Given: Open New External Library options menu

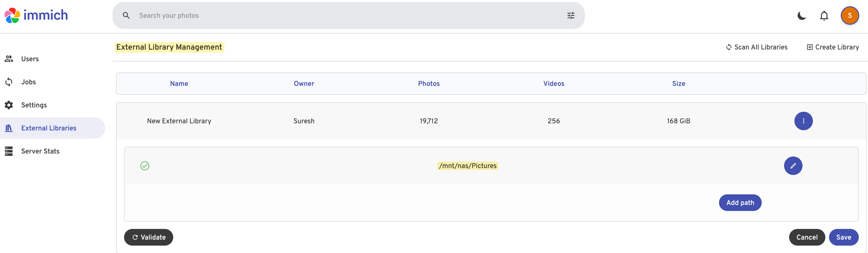Looking at the screenshot, I should coord(803,121).
